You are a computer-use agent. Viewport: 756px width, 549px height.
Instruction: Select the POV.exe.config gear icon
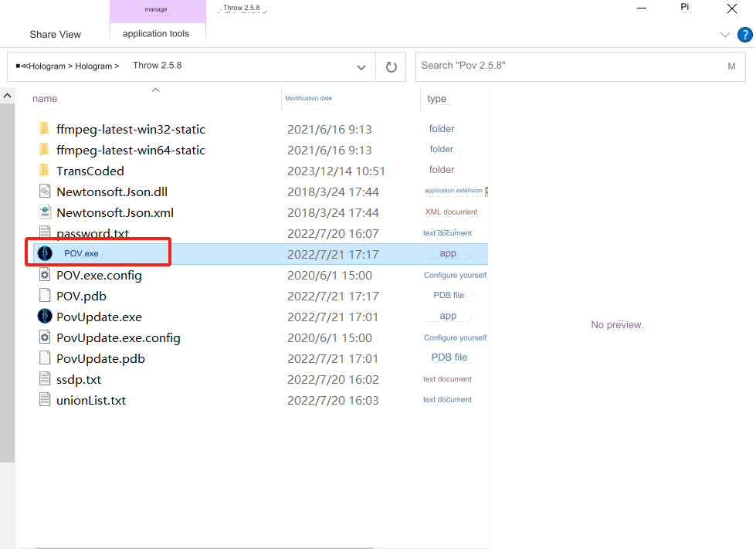[45, 275]
